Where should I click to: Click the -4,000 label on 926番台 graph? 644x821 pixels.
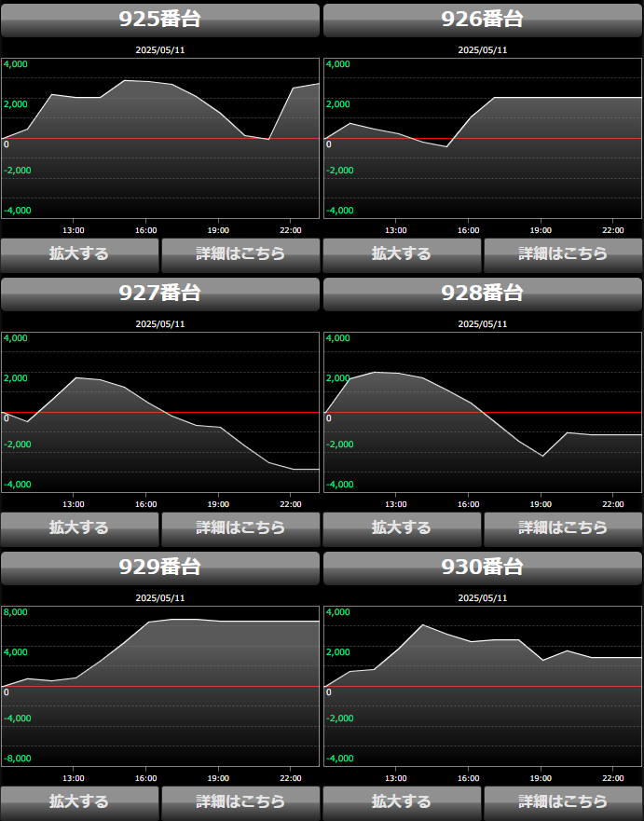click(x=340, y=211)
